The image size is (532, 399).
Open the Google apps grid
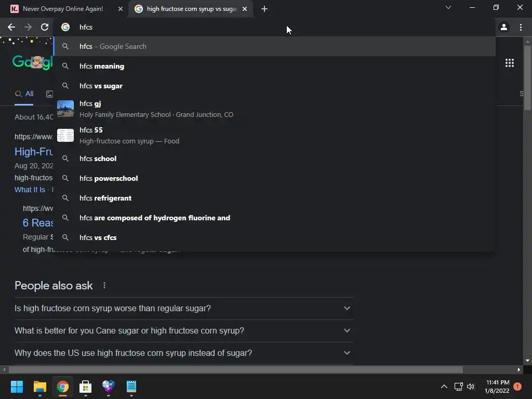pos(510,63)
